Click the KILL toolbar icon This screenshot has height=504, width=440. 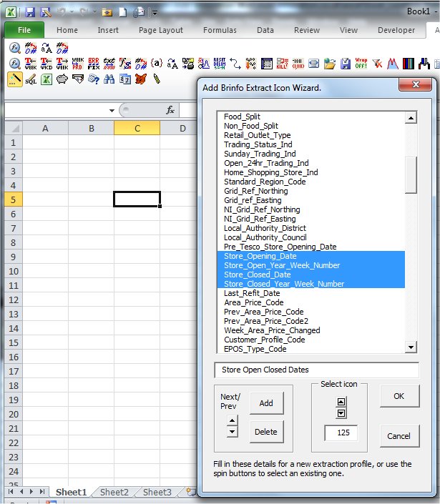[x=282, y=64]
